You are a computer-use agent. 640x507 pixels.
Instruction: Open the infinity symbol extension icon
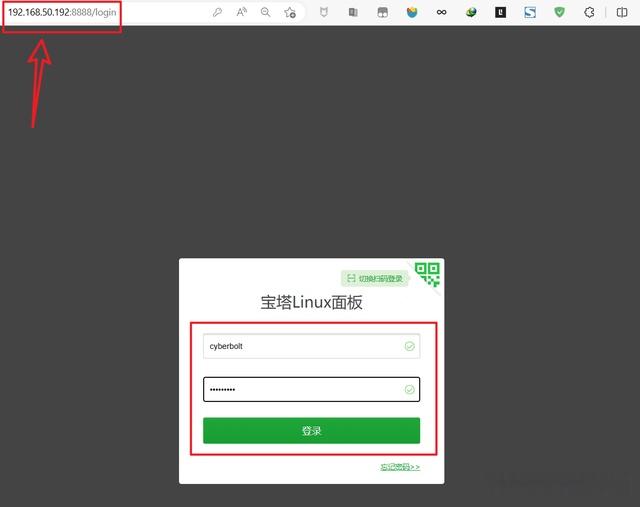[441, 13]
